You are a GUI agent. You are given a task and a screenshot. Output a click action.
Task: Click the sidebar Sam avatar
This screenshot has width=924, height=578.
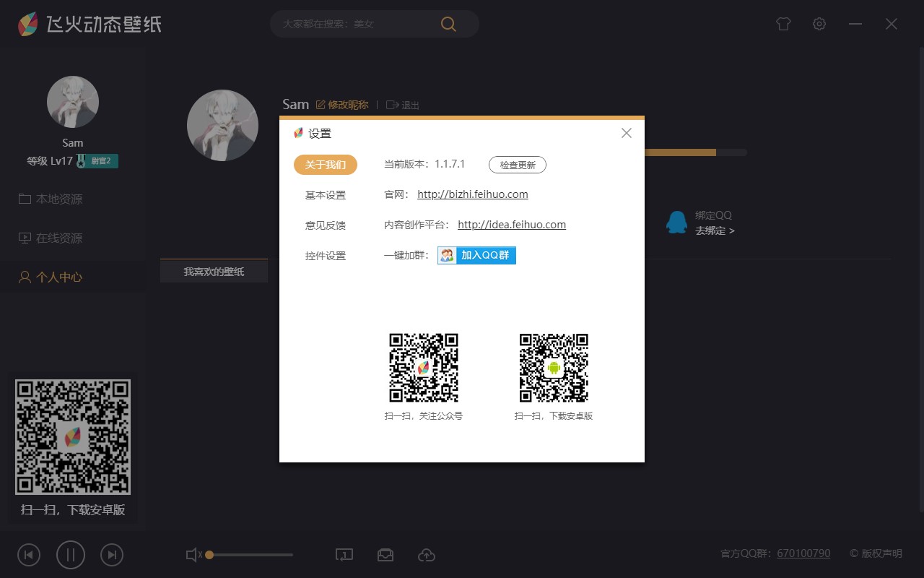(73, 102)
